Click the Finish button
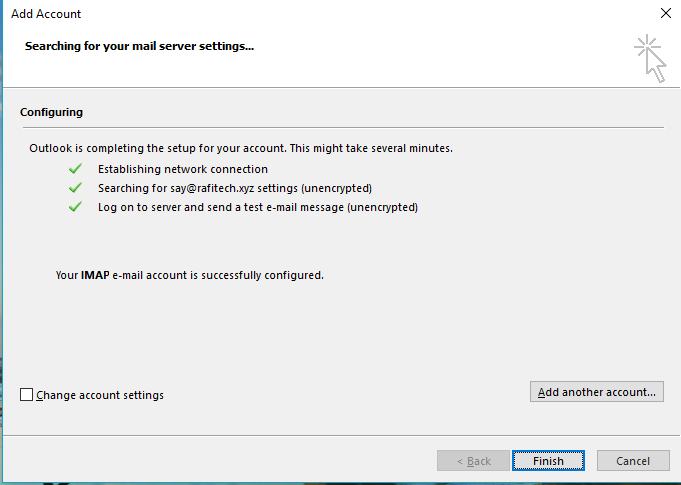Image resolution: width=681 pixels, height=485 pixels. 548,460
